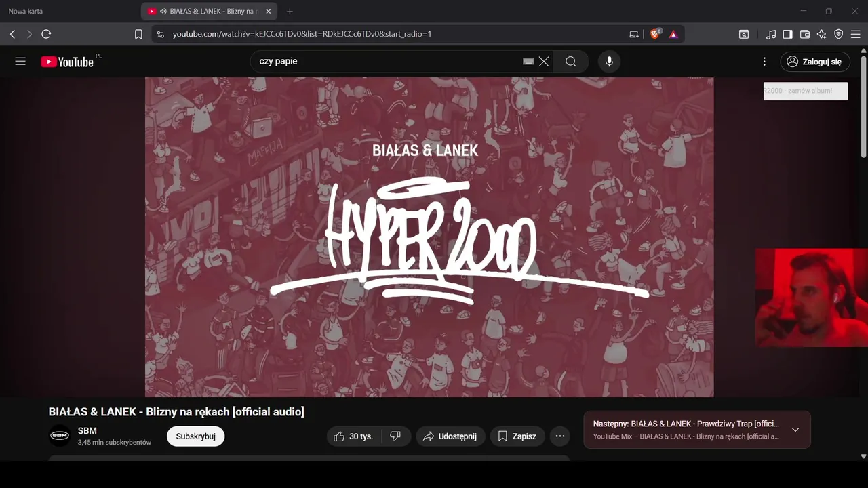The width and height of the screenshot is (868, 488).
Task: Open the browser main menu
Action: point(856,34)
